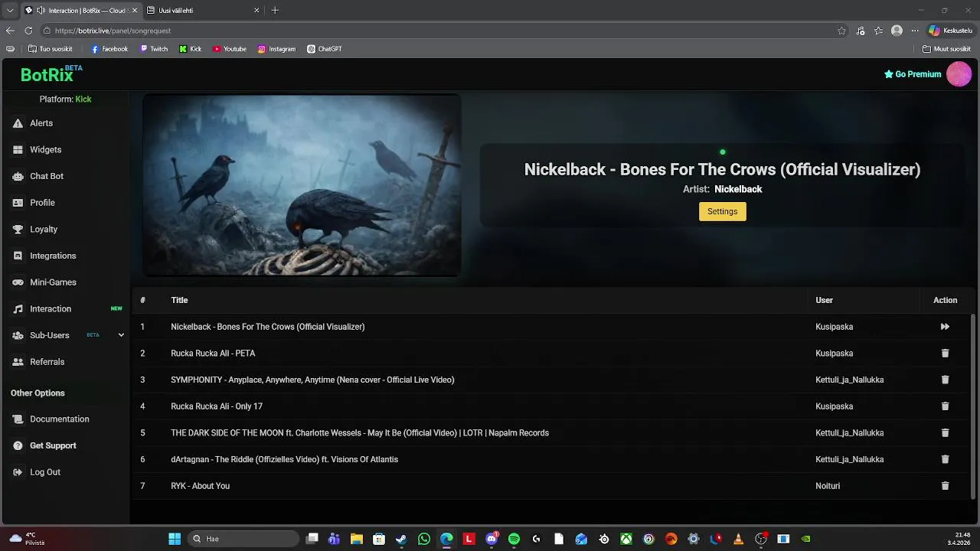Open browser settings ellipsis menu

914,31
